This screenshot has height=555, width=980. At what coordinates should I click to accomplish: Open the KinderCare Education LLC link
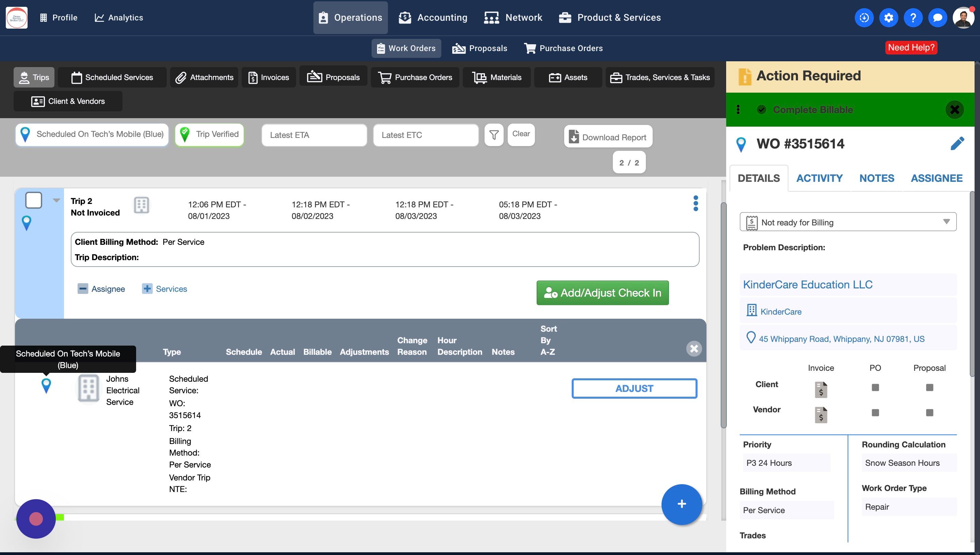[x=807, y=284]
